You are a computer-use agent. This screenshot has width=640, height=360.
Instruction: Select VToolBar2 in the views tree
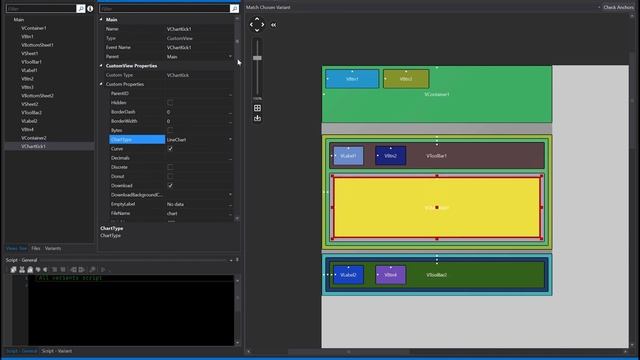(31, 113)
